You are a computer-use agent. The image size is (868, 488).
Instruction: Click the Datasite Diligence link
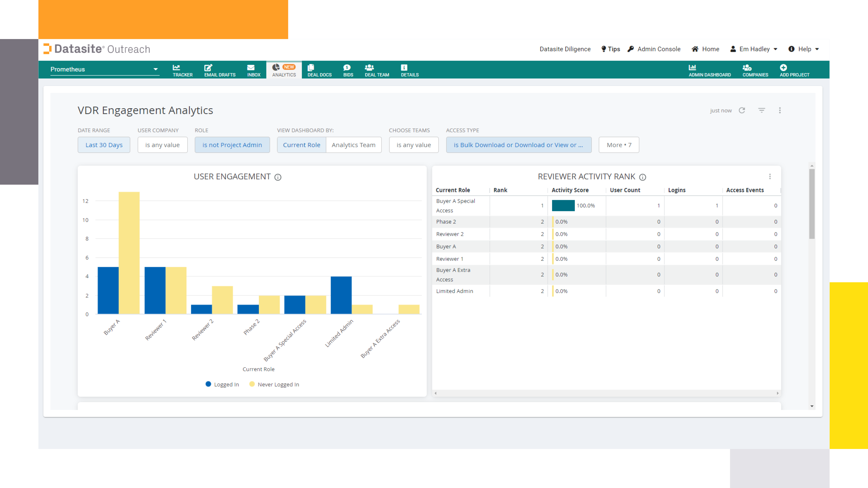pyautogui.click(x=565, y=49)
